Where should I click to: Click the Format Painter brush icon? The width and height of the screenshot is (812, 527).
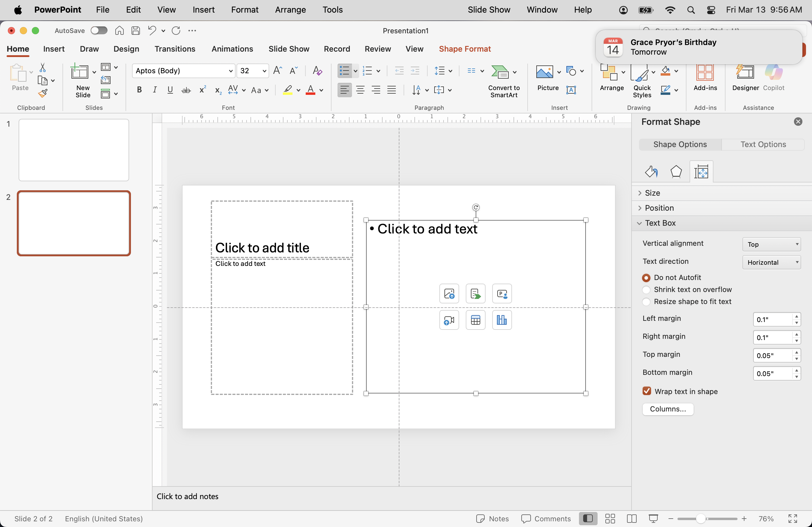43,93
